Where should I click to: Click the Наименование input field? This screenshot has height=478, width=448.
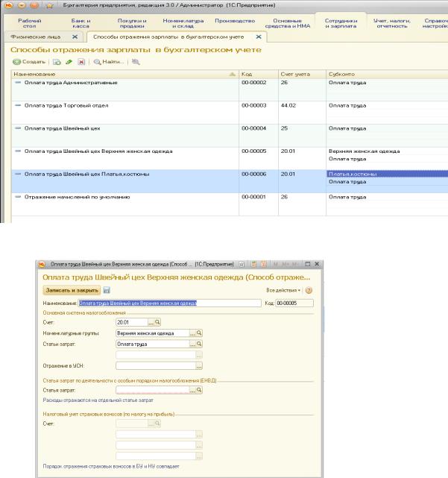[170, 303]
